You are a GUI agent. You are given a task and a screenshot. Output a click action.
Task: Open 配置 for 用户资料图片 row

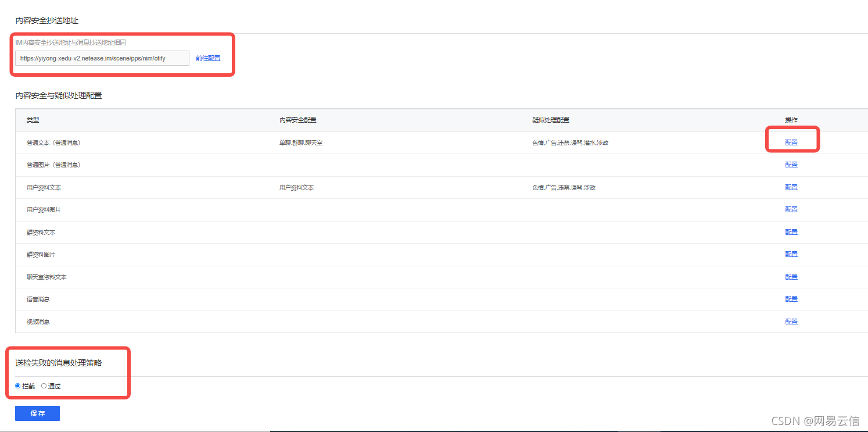(x=791, y=209)
